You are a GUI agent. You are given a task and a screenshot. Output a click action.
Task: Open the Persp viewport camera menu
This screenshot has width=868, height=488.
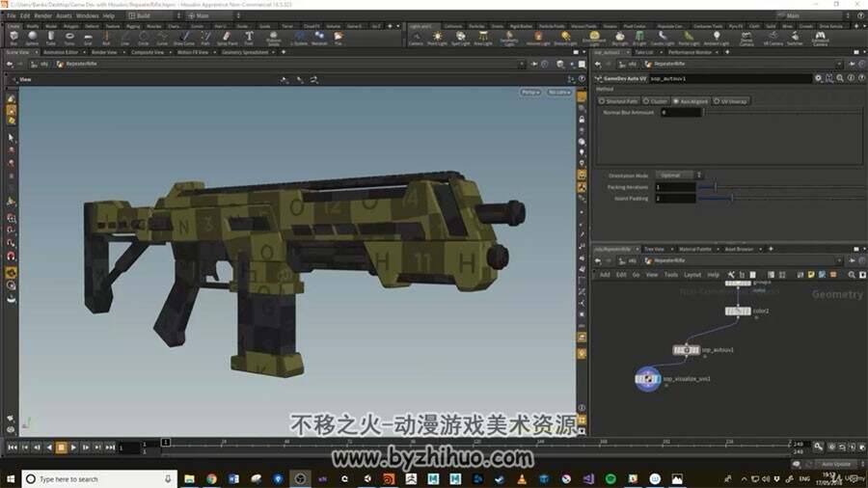coord(530,92)
